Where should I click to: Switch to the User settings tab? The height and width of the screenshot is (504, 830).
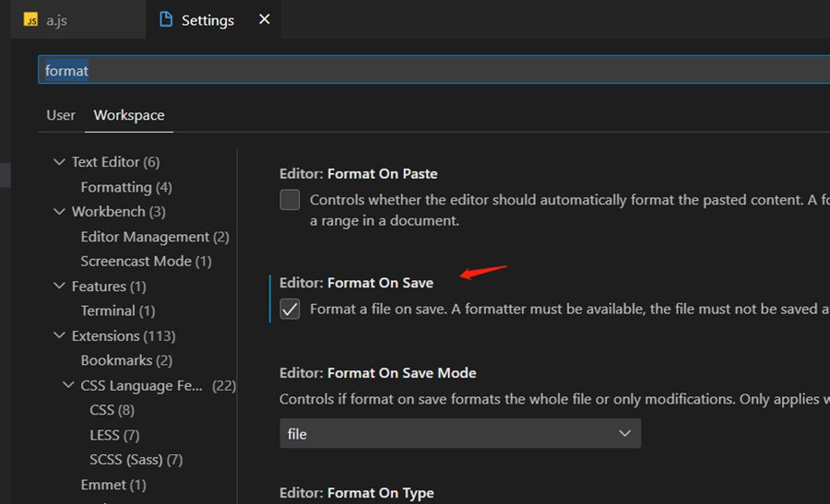[x=61, y=115]
